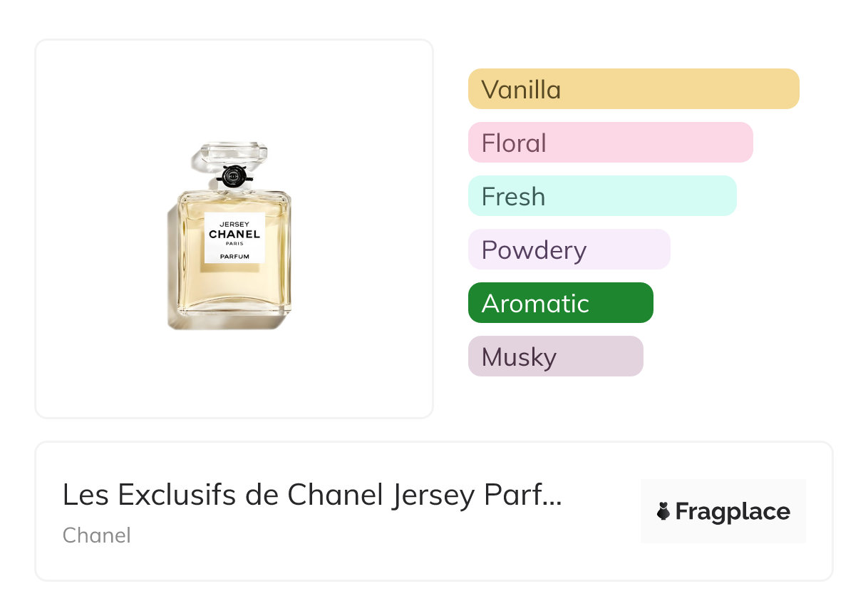
Task: Choose the Musky accord bar
Action: pos(555,356)
